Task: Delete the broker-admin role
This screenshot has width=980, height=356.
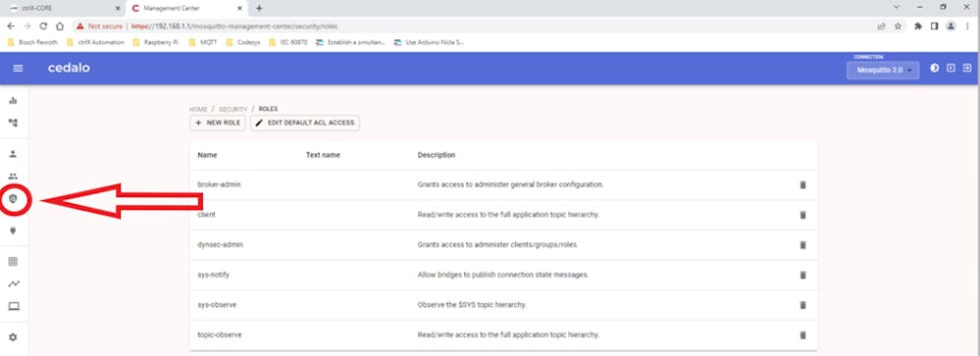Action: (x=803, y=185)
